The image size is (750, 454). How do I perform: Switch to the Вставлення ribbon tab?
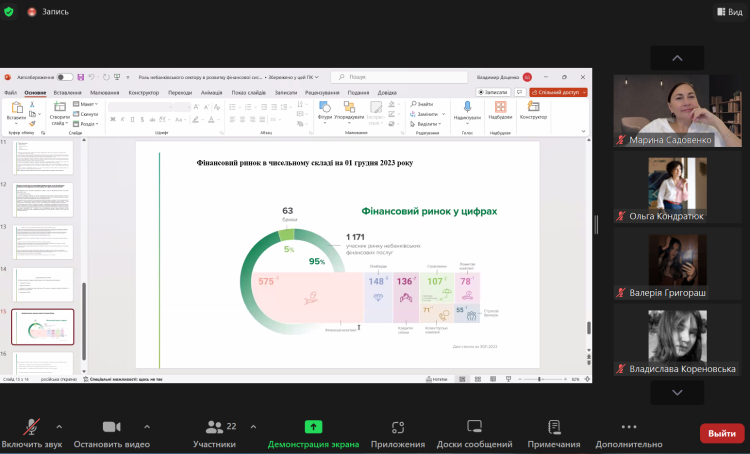[67, 92]
